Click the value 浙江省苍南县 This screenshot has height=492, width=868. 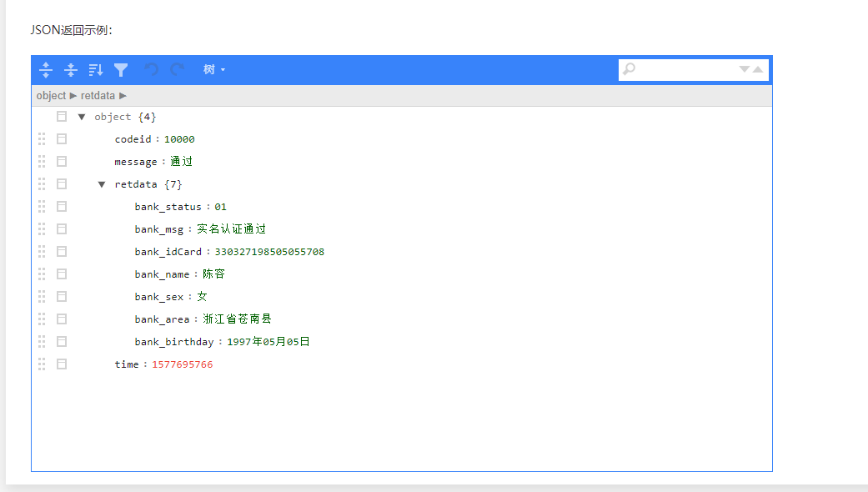237,319
